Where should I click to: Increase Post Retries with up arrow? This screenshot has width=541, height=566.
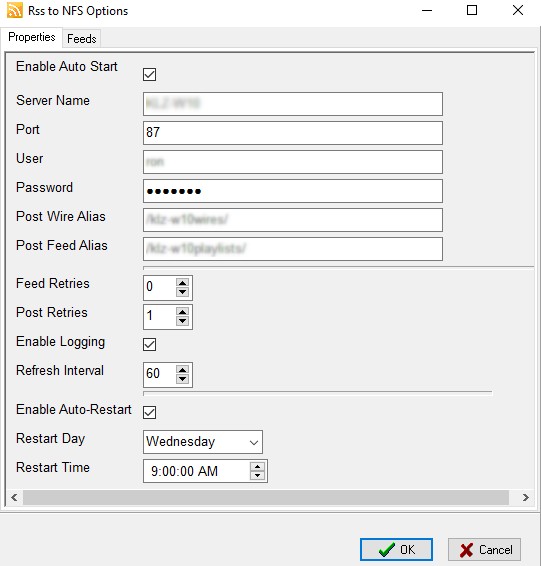click(x=183, y=312)
